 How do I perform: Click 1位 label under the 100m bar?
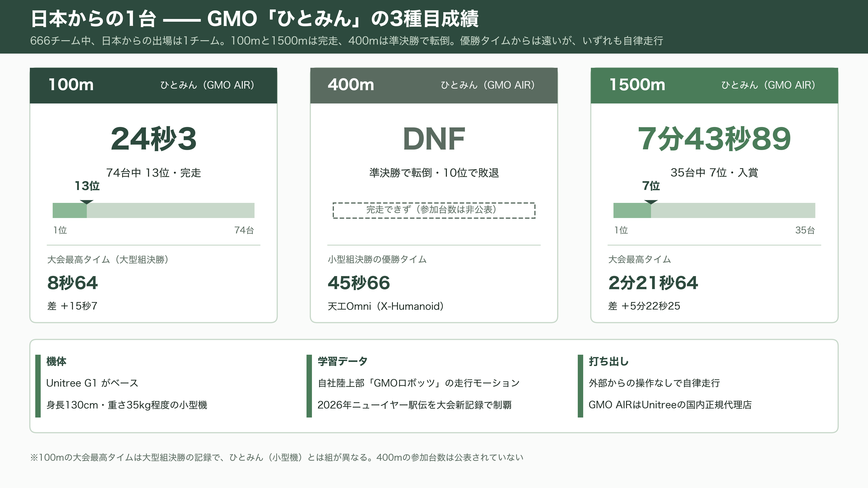click(60, 230)
